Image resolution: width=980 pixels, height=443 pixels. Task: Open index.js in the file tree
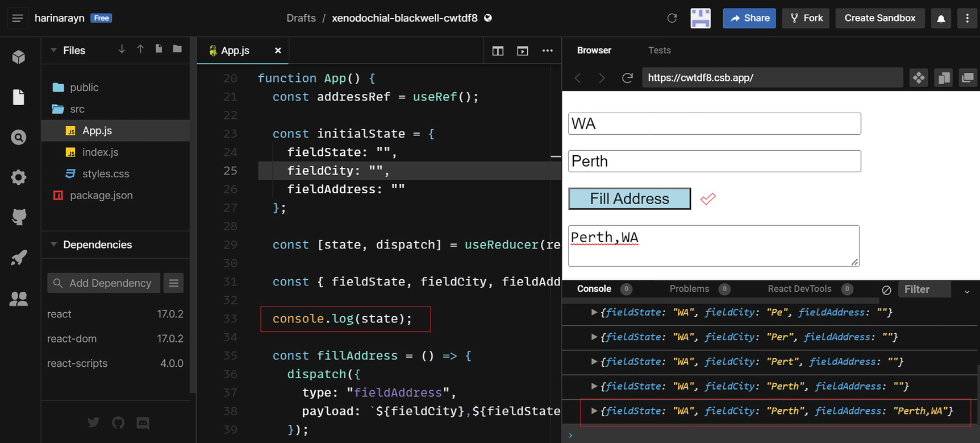(x=100, y=152)
